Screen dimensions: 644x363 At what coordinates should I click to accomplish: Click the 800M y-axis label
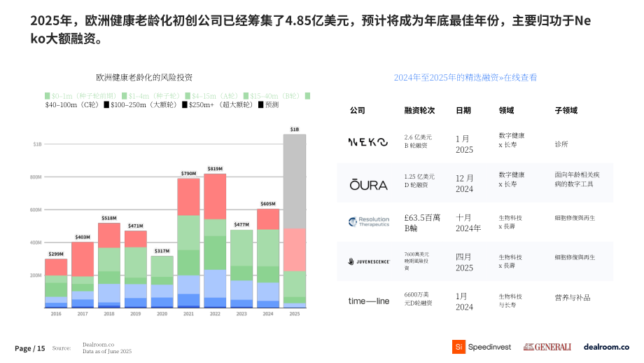35,177
